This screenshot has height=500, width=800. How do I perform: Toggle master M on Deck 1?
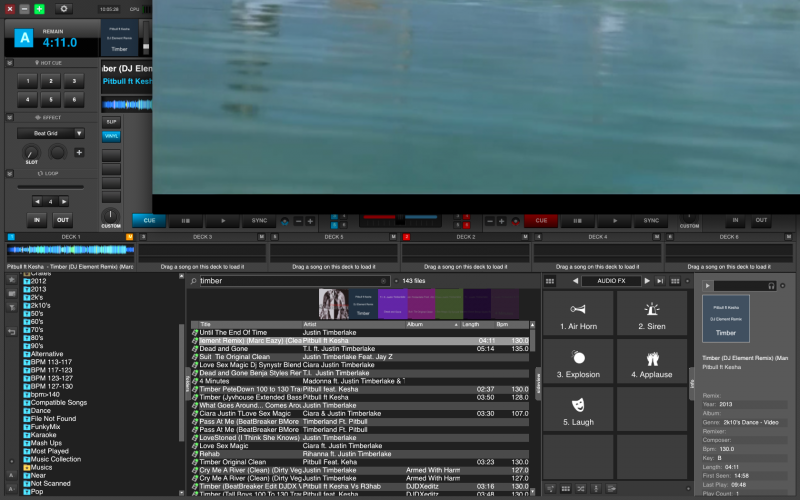pos(130,237)
